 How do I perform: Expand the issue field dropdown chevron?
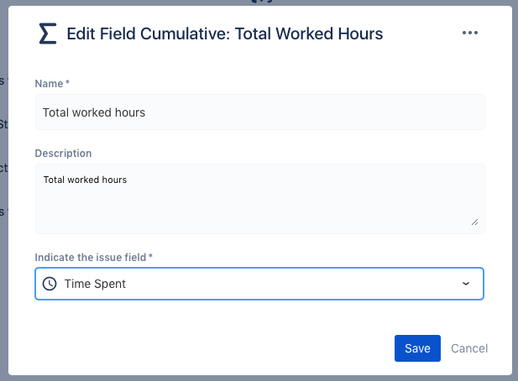click(x=466, y=284)
